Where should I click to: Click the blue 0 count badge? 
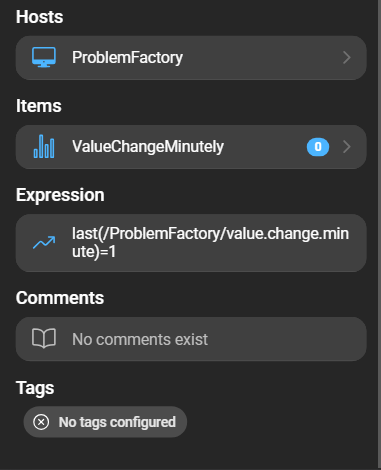[318, 147]
